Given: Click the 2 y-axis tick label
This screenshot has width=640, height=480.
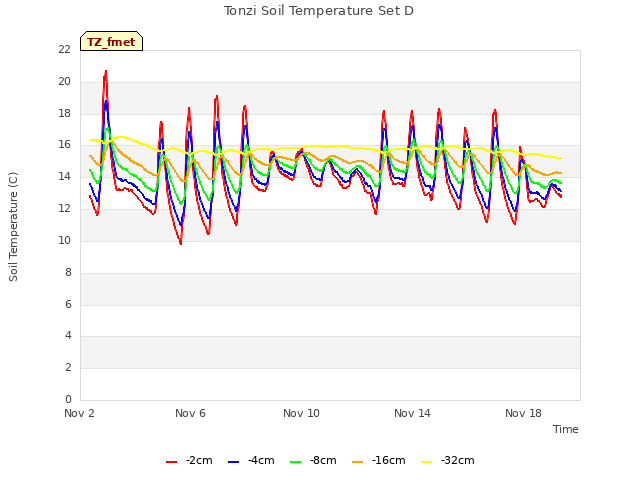Looking at the screenshot, I should pos(68,367).
